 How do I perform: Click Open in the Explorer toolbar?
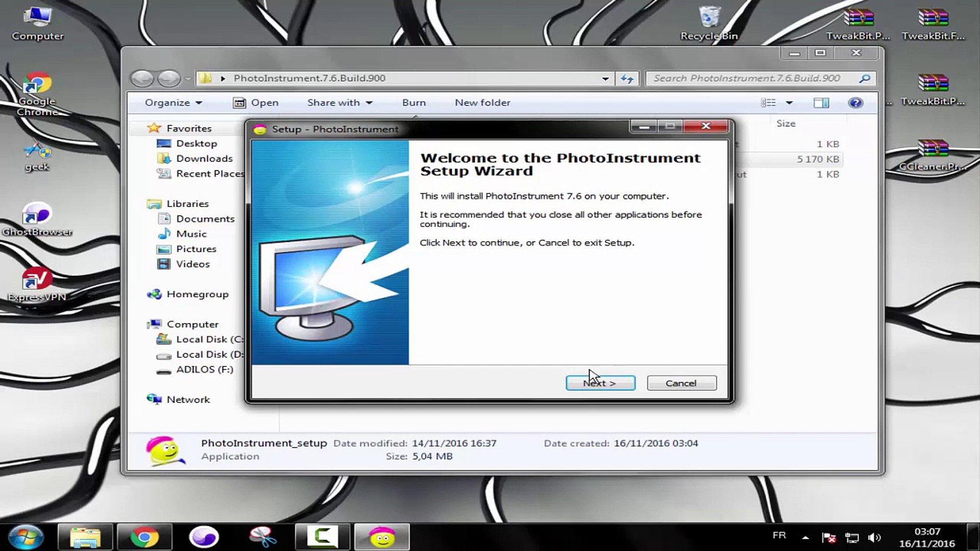(256, 103)
